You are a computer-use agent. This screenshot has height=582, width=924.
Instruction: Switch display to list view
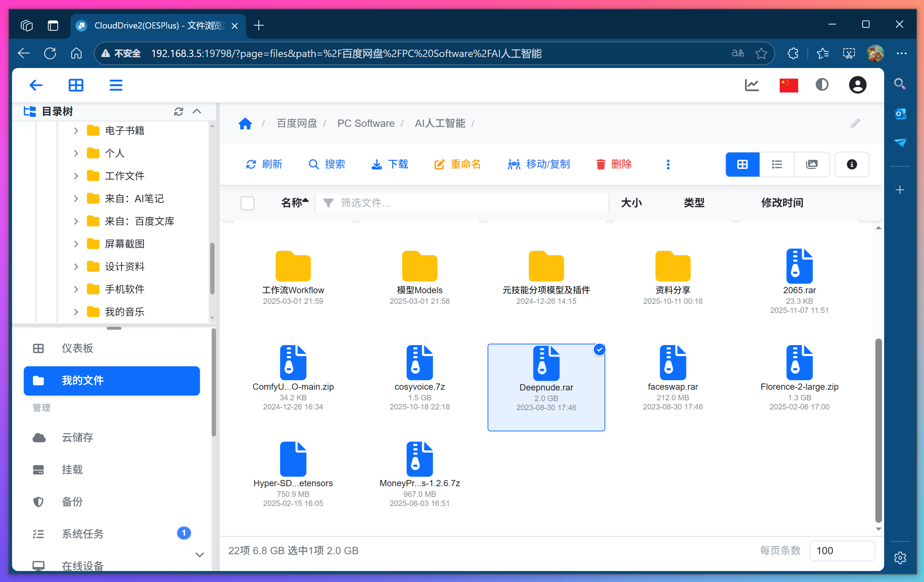[x=777, y=164]
